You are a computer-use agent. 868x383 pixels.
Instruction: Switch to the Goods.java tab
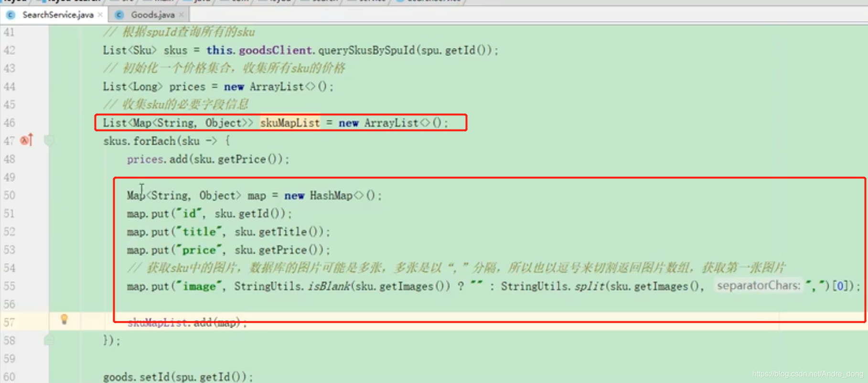click(x=152, y=15)
